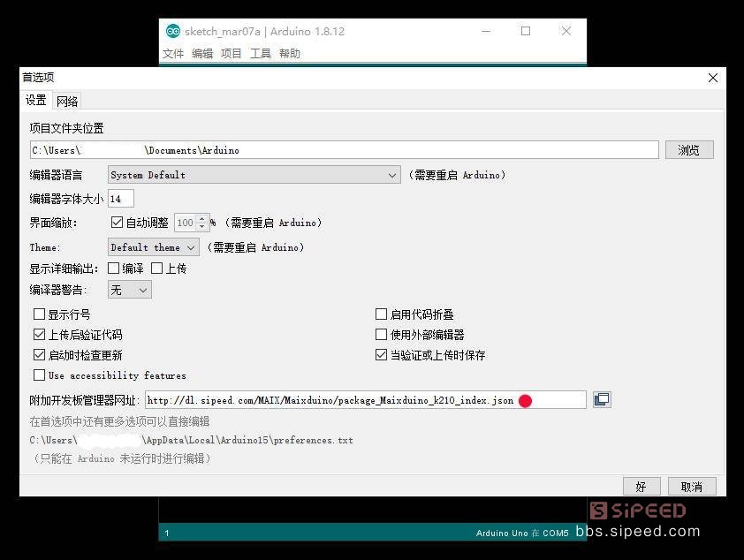The height and width of the screenshot is (560, 744).
Task: Switch to the 设置 tab
Action: 36,100
